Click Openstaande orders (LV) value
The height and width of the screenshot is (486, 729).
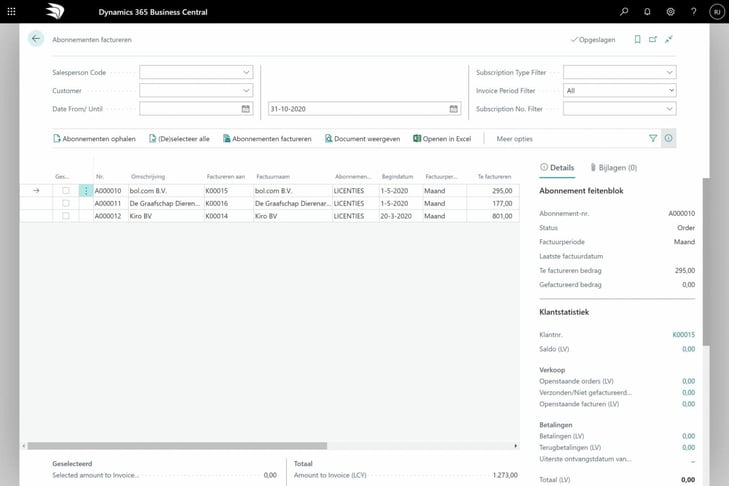point(689,381)
